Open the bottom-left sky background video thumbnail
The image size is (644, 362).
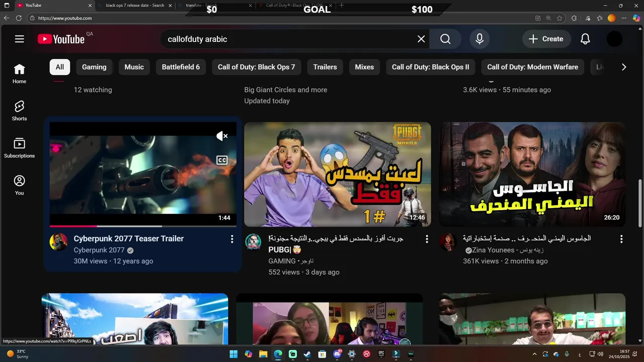click(135, 319)
